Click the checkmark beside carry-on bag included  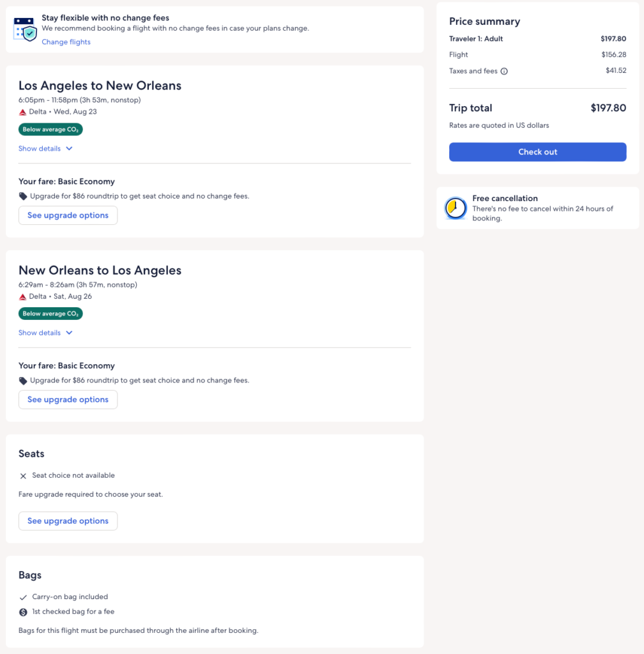(23, 597)
